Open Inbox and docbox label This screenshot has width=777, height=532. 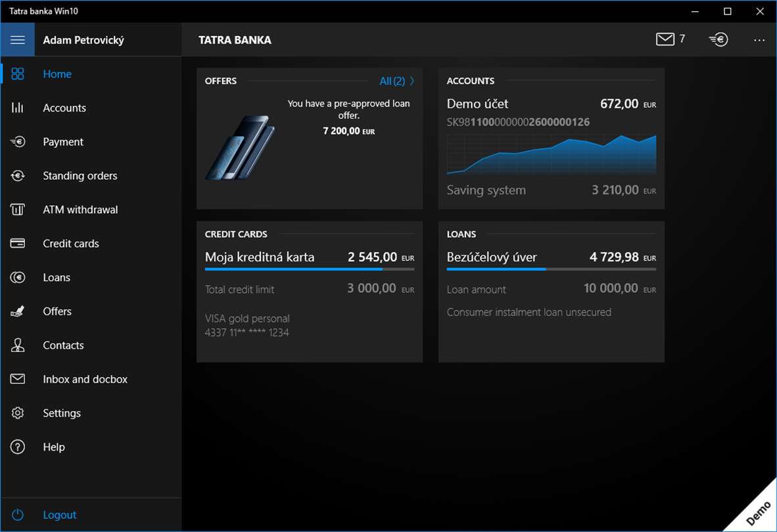(x=85, y=379)
